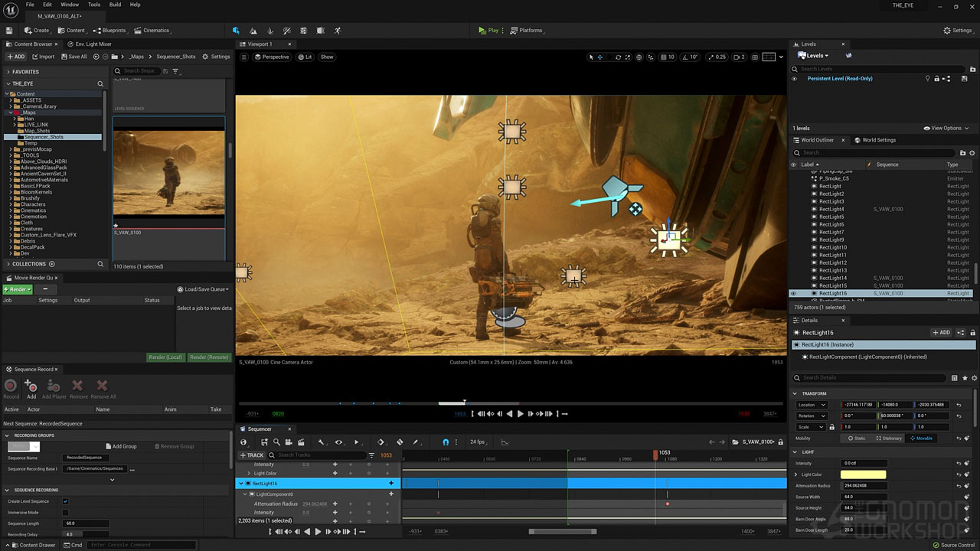Click the Render (Local) button

(165, 357)
